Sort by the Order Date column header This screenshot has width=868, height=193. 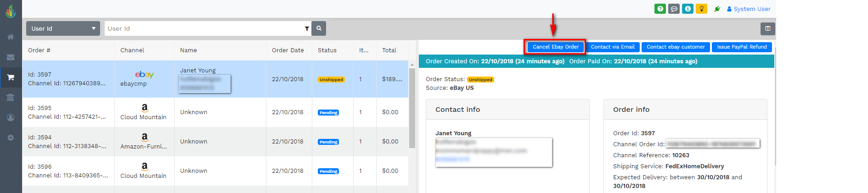[287, 50]
